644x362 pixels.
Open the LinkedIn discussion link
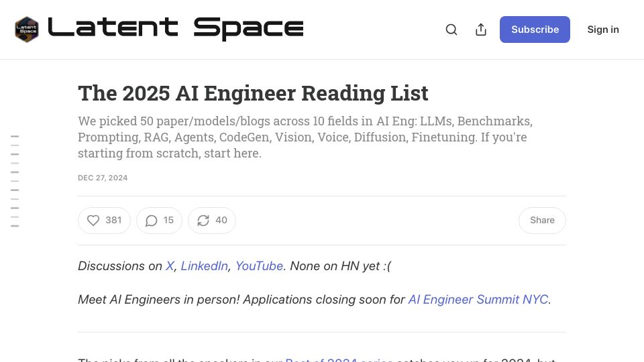[x=204, y=266]
